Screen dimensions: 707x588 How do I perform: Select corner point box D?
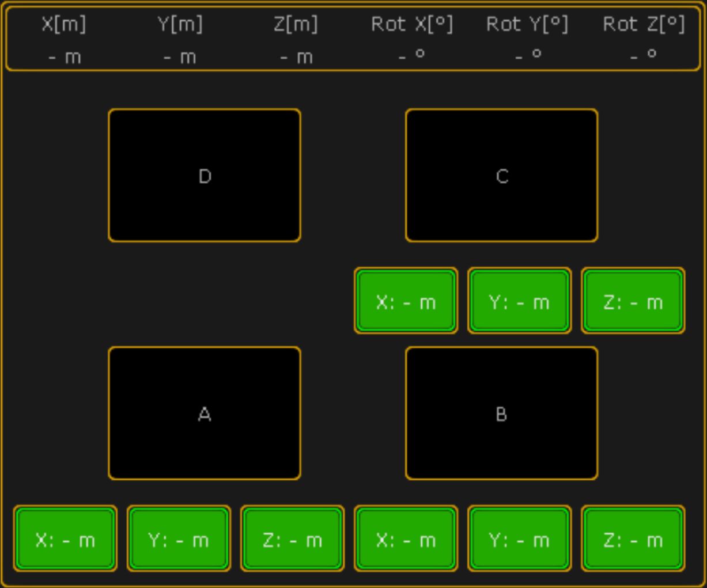[205, 176]
